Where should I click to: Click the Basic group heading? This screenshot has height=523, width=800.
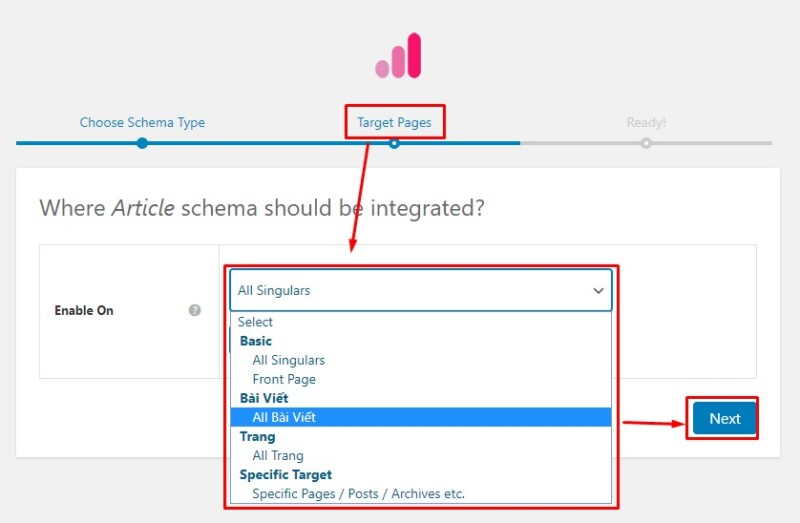click(x=256, y=341)
